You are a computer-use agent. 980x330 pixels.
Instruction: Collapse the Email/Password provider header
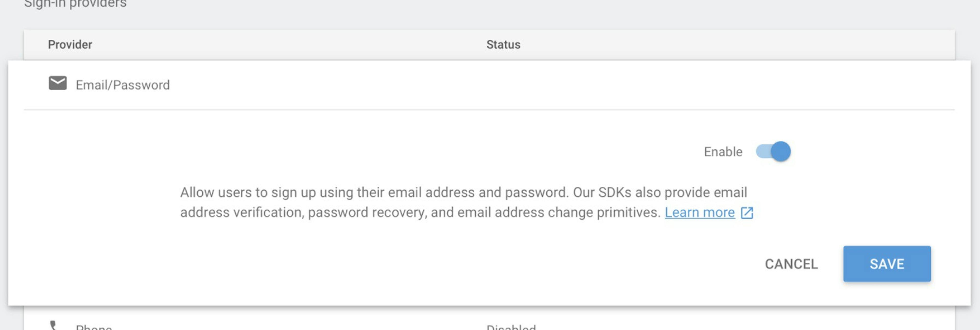click(489, 84)
